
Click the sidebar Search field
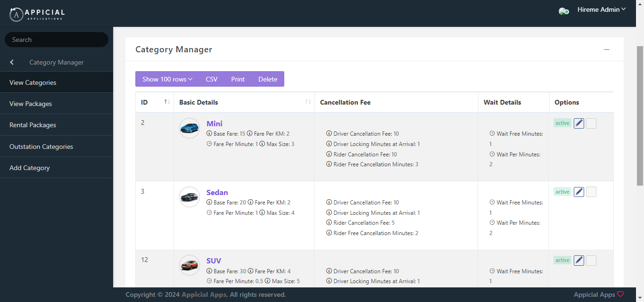pyautogui.click(x=57, y=40)
